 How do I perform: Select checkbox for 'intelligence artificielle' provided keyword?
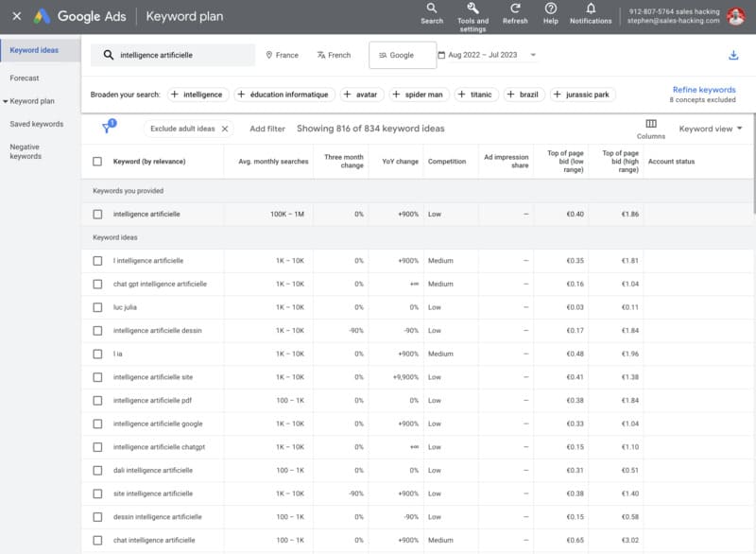pyautogui.click(x=97, y=214)
